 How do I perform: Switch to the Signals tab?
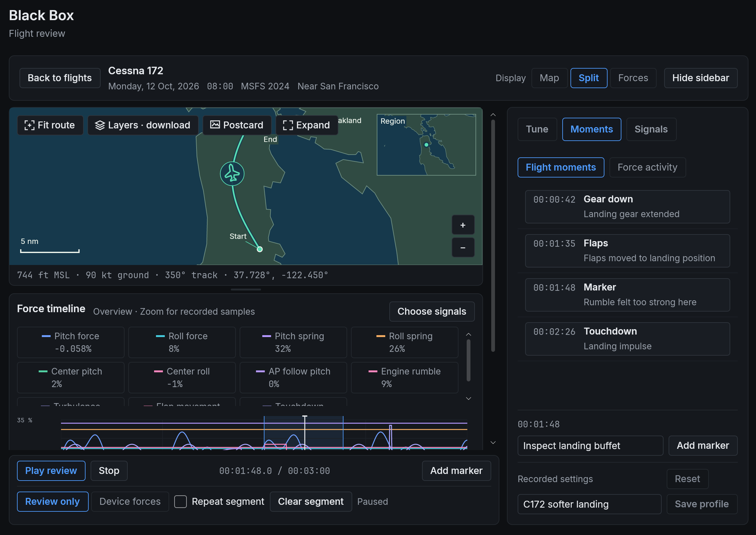pyautogui.click(x=651, y=129)
